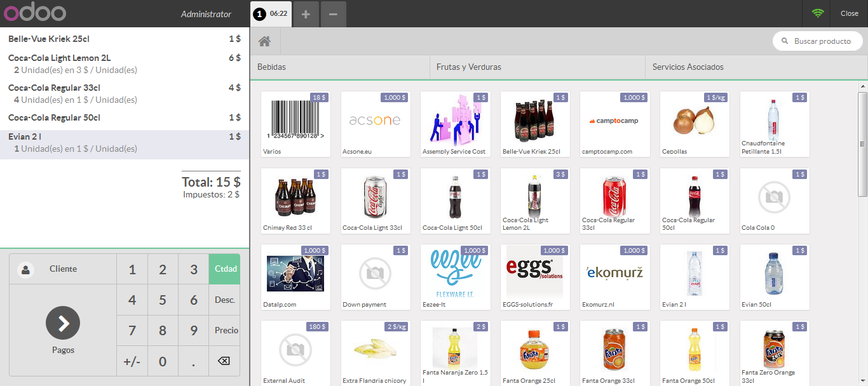Add Fanta Orange 33cl product

coord(614,353)
